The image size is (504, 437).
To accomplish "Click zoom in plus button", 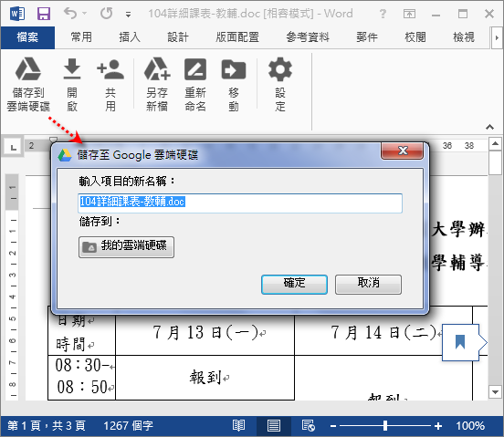I will (438, 426).
